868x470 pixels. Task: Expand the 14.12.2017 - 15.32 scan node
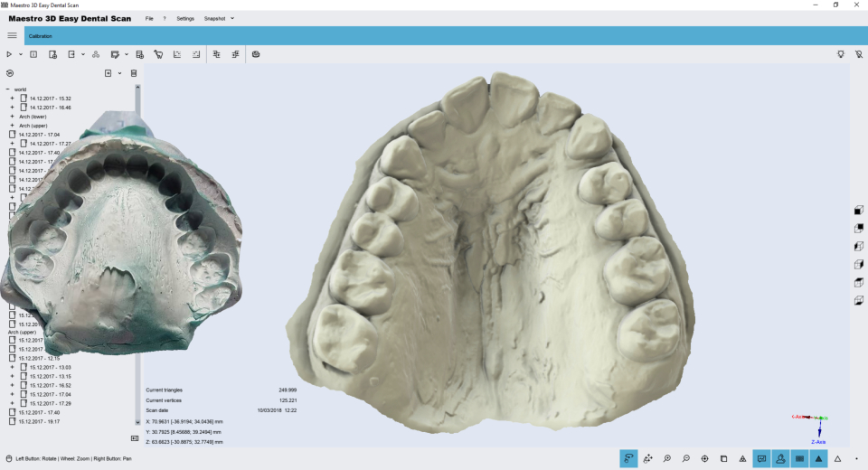[12, 98]
